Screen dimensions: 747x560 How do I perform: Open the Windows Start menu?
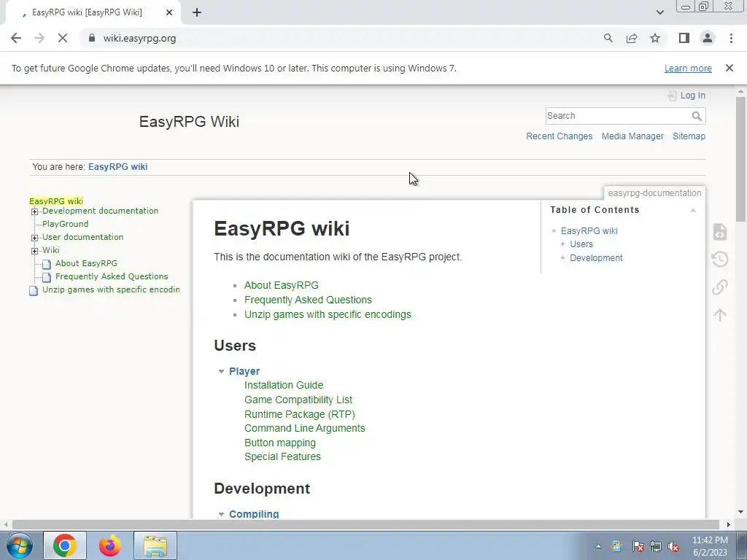tap(19, 545)
